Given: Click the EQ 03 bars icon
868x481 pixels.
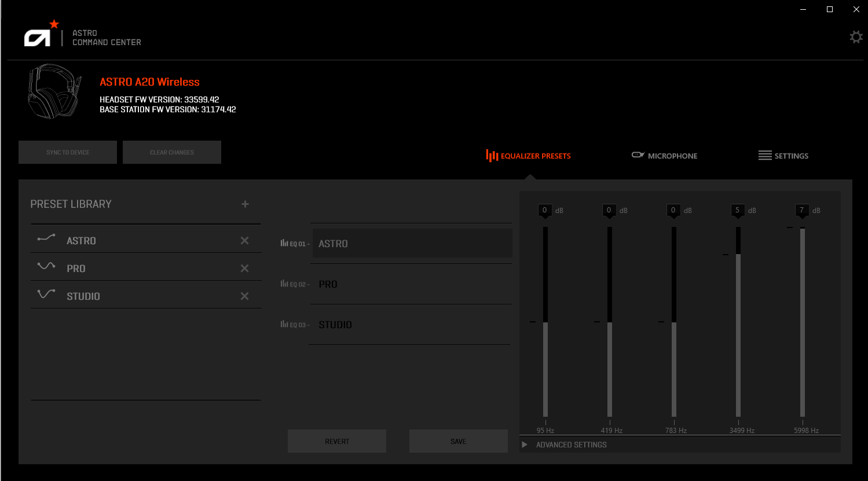Looking at the screenshot, I should tap(283, 324).
